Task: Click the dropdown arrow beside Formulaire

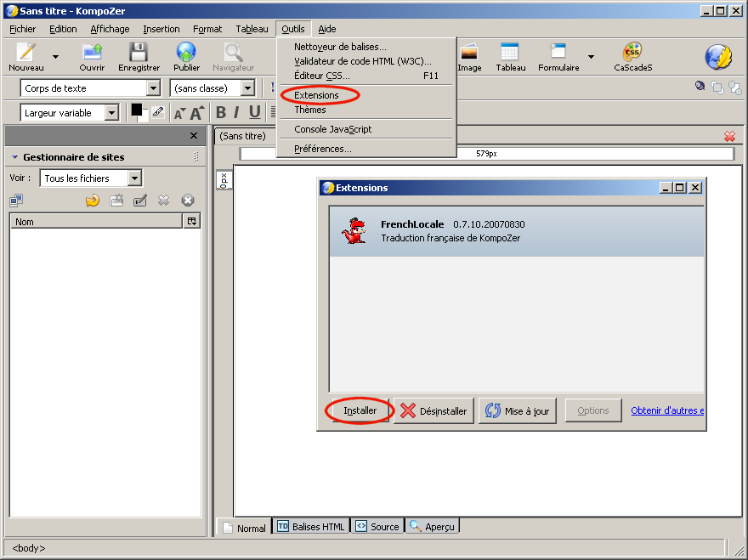Action: [591, 57]
